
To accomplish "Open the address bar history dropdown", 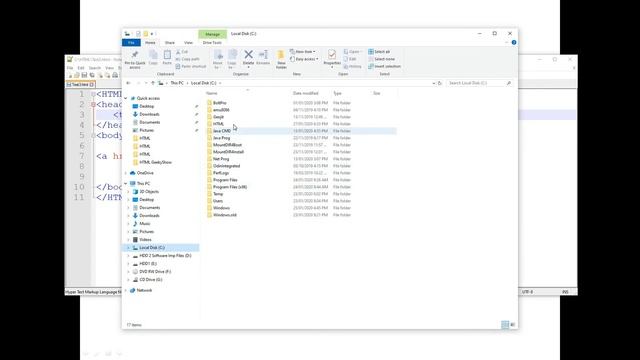I will pos(433,83).
